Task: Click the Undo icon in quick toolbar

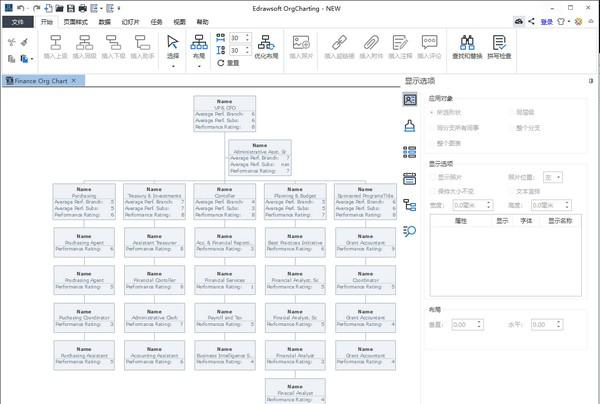Action: 21,8
